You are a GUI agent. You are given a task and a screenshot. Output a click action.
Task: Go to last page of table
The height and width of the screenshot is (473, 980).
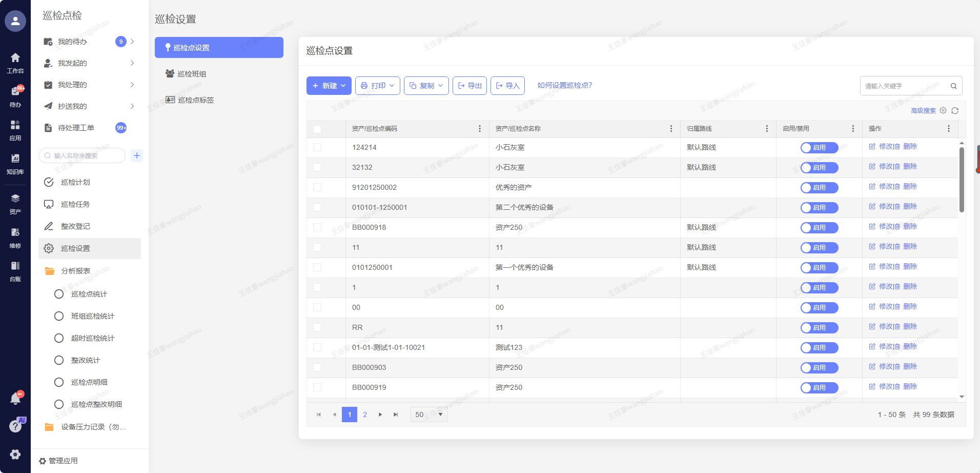(x=396, y=415)
